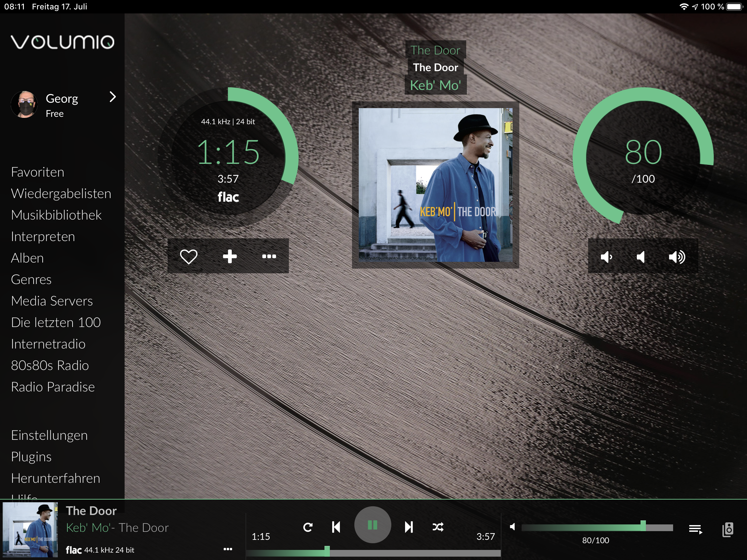Screen dimensions: 747x560
Task: Raise volume with the volume-up speaker icon
Action: coord(677,257)
